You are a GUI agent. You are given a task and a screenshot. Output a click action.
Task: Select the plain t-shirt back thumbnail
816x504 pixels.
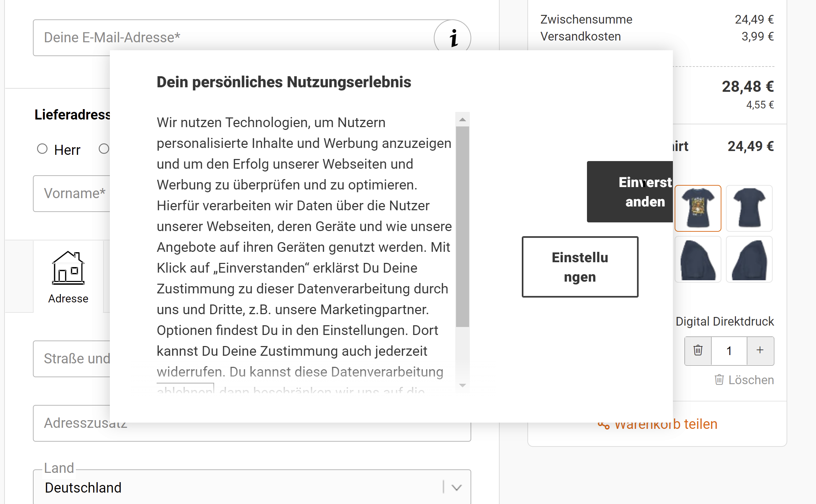pos(749,208)
